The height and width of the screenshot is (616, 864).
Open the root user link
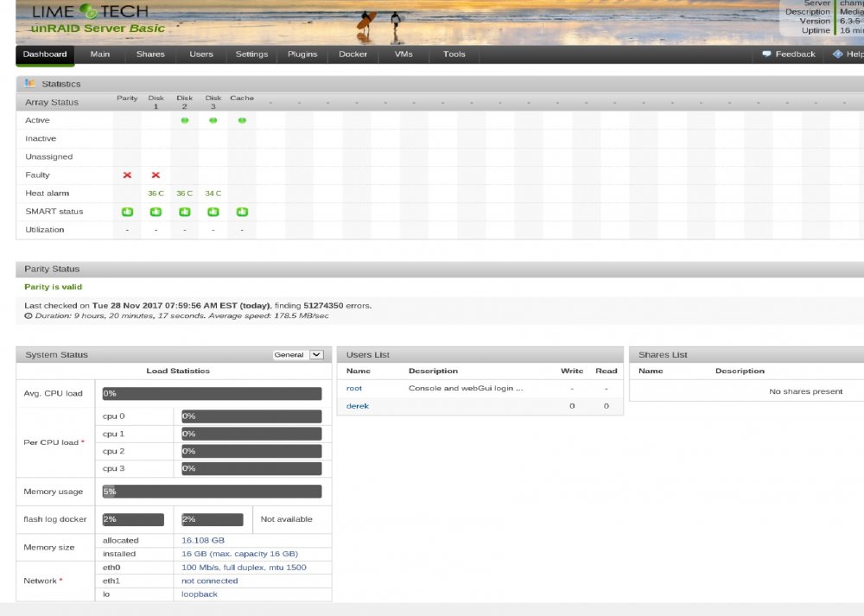353,389
